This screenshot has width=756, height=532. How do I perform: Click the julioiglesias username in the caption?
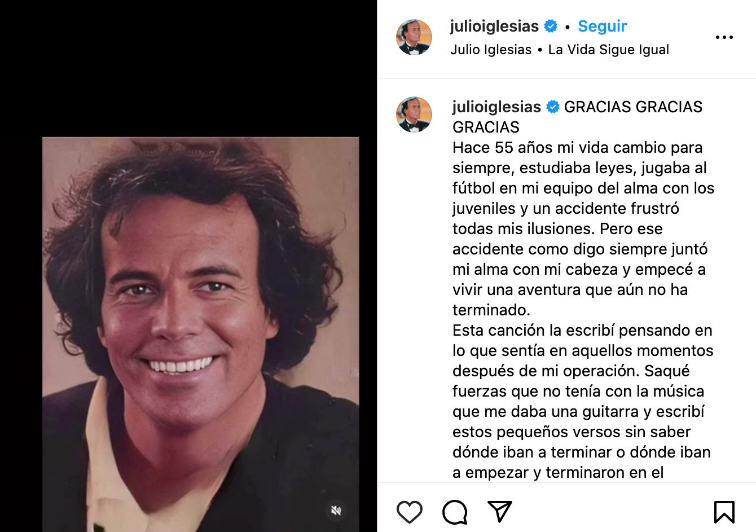(x=496, y=107)
